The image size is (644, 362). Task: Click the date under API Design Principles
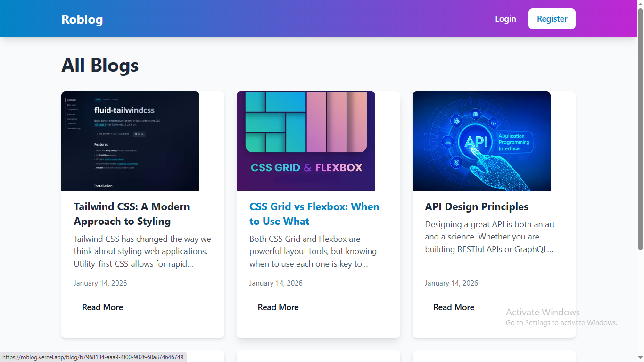click(451, 283)
